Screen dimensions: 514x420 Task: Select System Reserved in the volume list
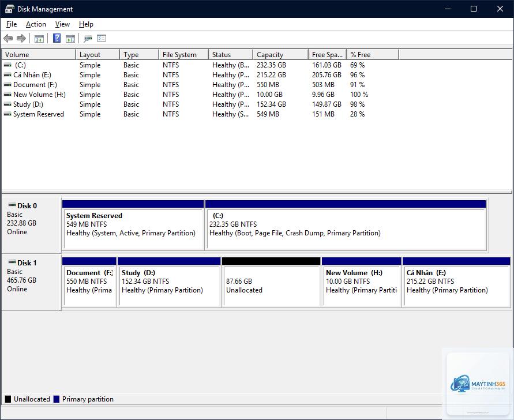coord(38,114)
